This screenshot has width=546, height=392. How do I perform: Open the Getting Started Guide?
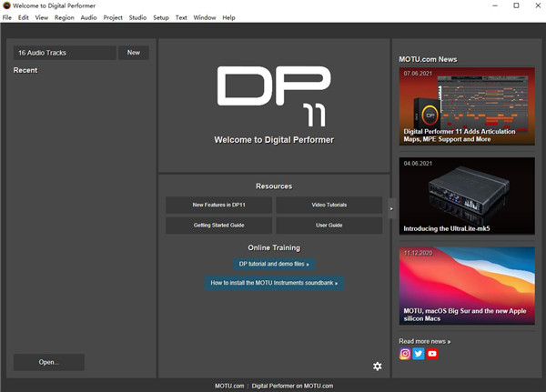tap(218, 225)
